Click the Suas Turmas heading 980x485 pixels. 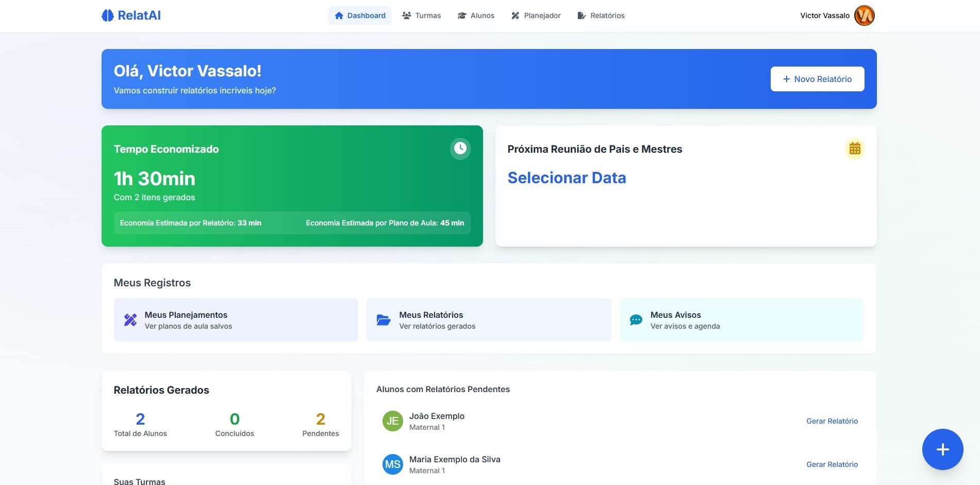click(x=140, y=481)
